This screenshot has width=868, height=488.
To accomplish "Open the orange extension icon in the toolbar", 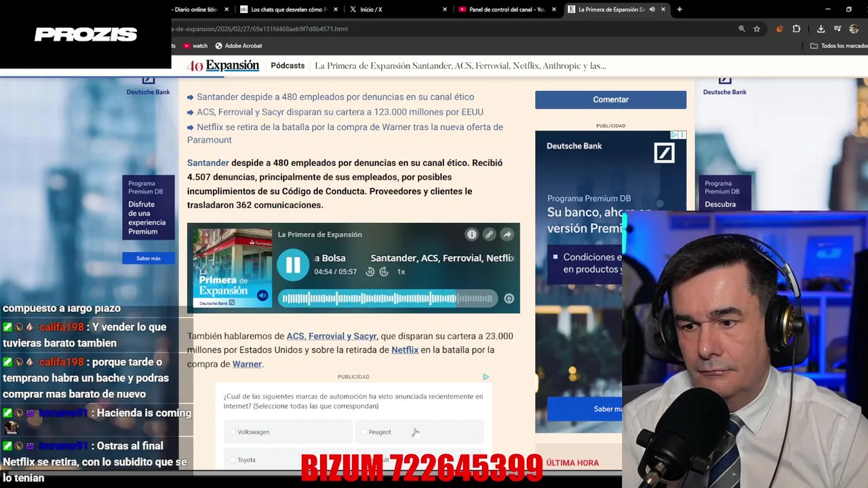I will 779,29.
